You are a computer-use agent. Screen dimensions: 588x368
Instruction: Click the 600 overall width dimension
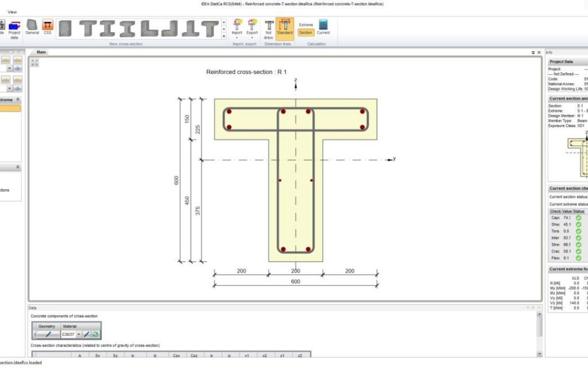296,281
